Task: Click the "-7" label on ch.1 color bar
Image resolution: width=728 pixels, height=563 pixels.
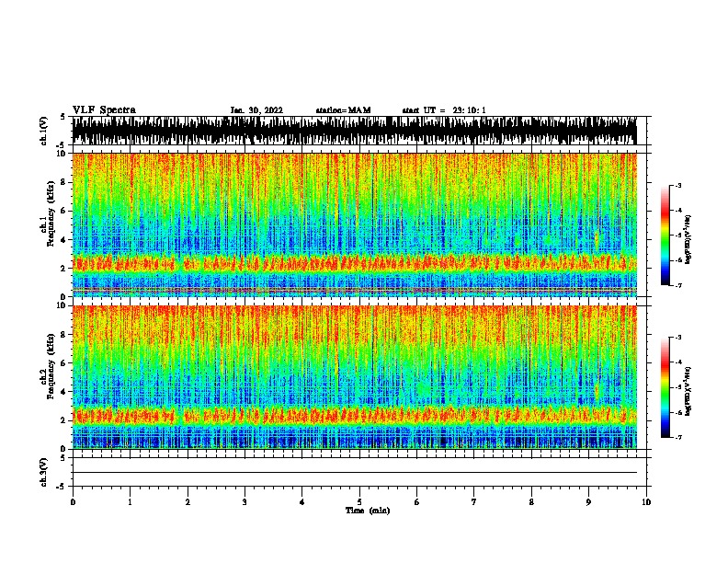Action: point(677,285)
